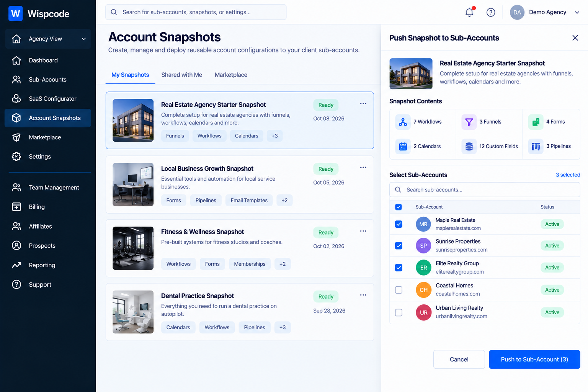This screenshot has width=588, height=392.
Task: Expand the Agency View switcher
Action: point(48,39)
